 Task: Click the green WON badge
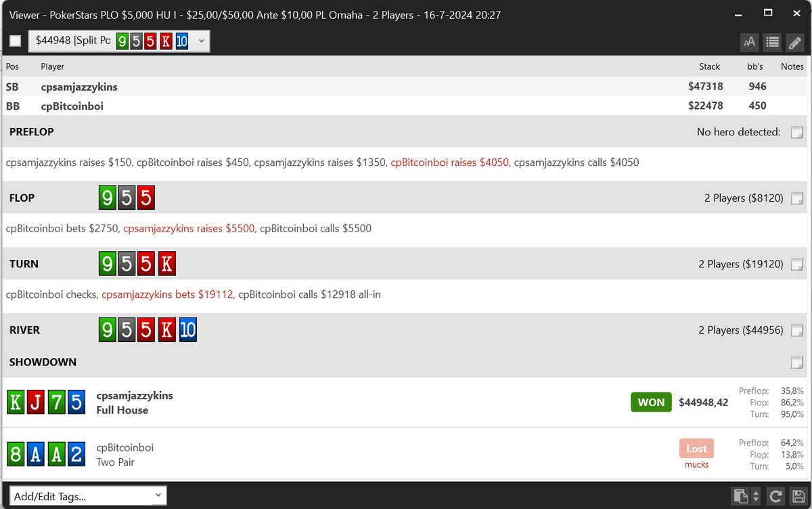coord(651,402)
